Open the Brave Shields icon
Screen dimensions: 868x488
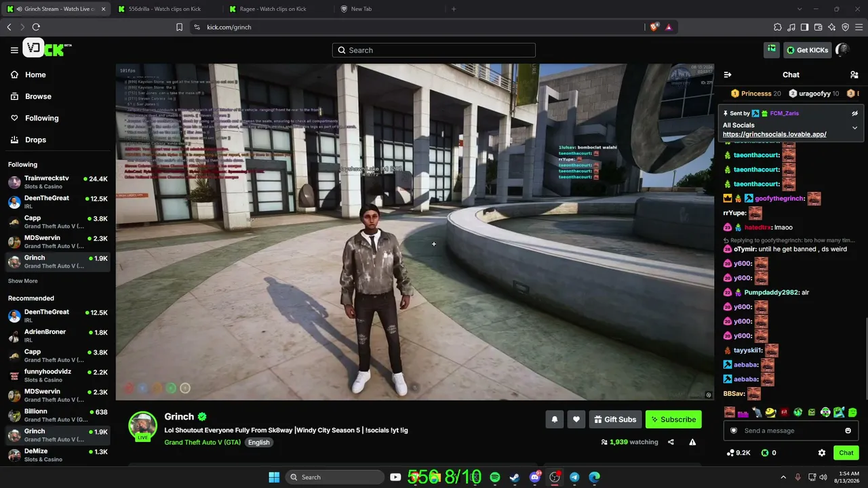coord(654,27)
